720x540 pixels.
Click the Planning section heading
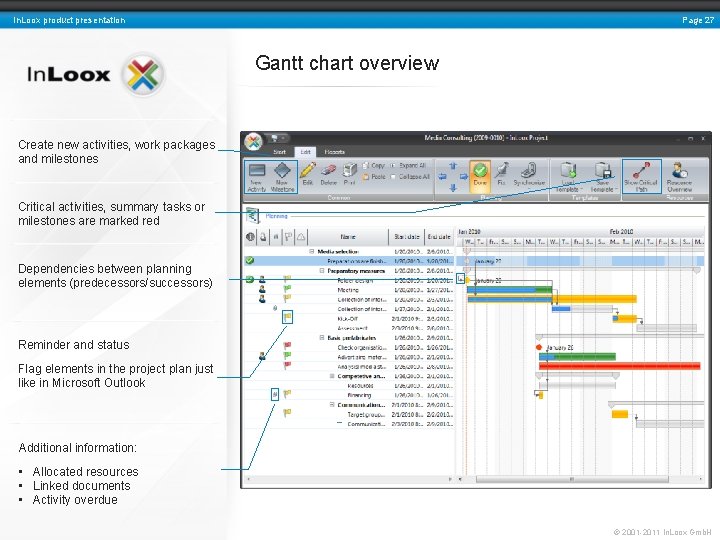coord(276,216)
